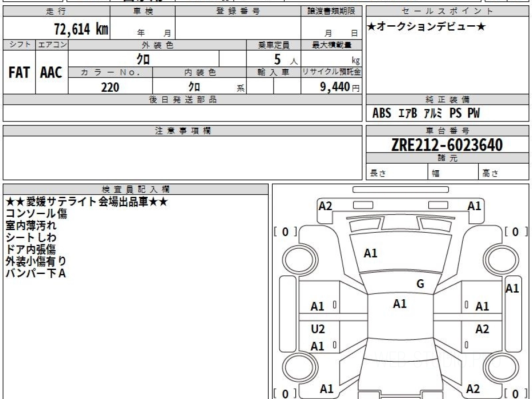Screen dimensions: 532x399
Task: Click the 譲渡書類期限 header
Action: click(332, 12)
